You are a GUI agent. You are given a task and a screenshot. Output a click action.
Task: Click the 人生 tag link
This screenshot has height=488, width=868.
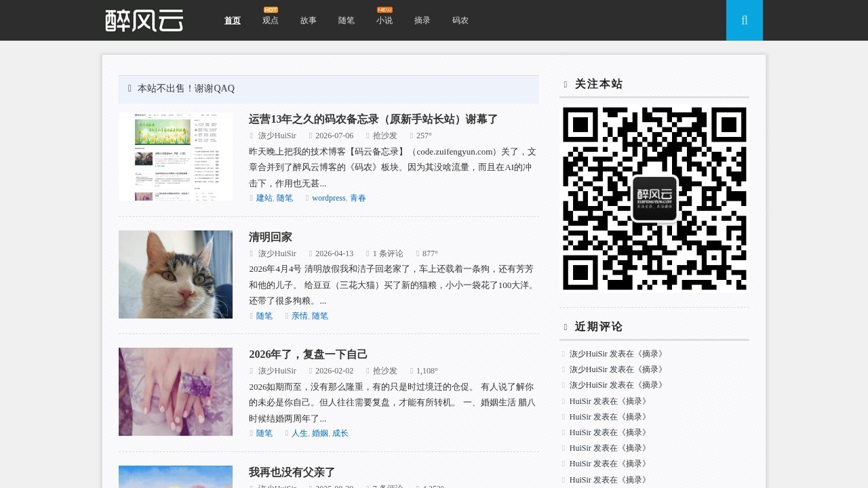(x=300, y=433)
